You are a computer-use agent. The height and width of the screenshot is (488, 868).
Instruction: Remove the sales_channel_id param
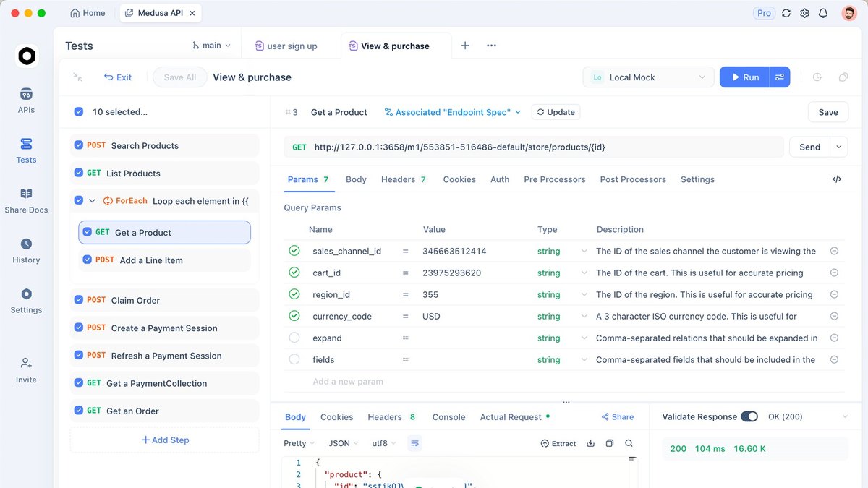point(834,251)
